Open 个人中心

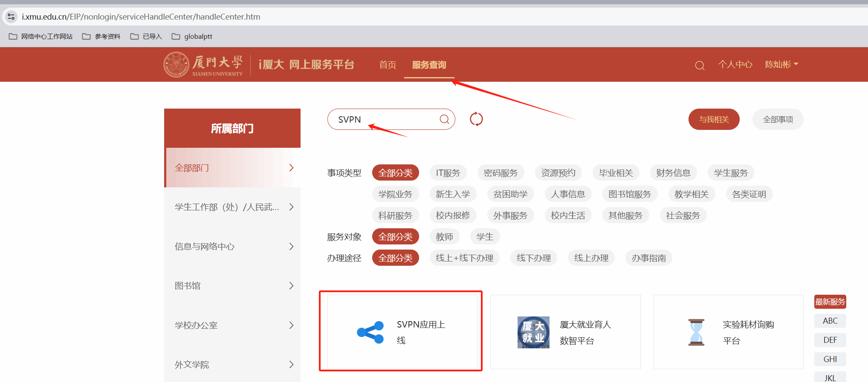pyautogui.click(x=735, y=64)
